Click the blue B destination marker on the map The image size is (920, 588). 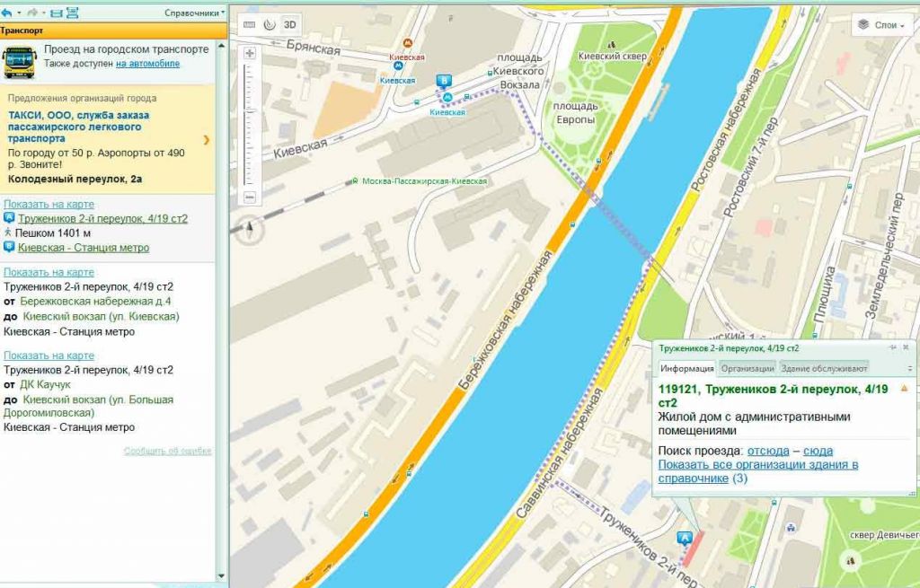coord(444,82)
